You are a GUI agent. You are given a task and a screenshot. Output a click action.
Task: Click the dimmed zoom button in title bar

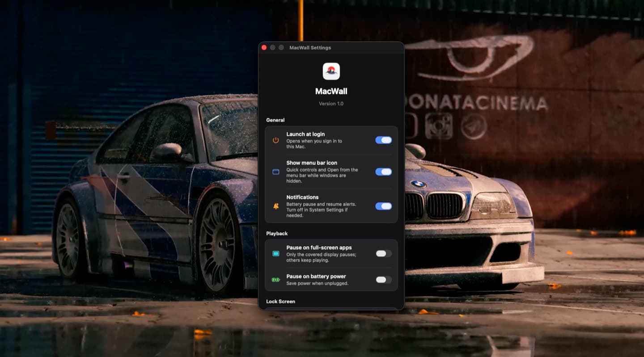(x=281, y=47)
